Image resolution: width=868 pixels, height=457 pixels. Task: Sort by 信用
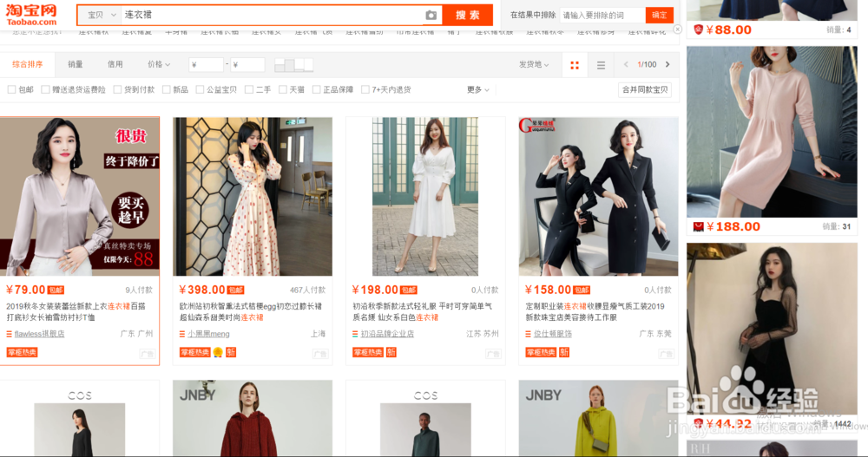pos(115,65)
